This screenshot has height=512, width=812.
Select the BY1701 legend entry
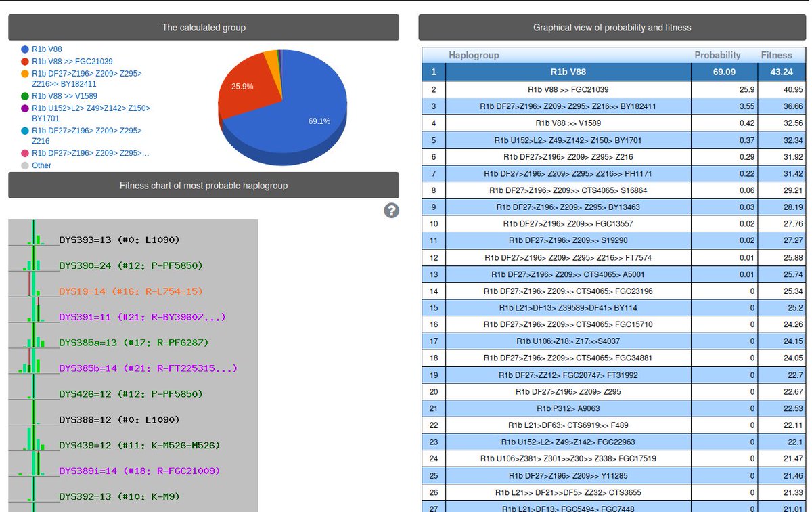(x=91, y=113)
